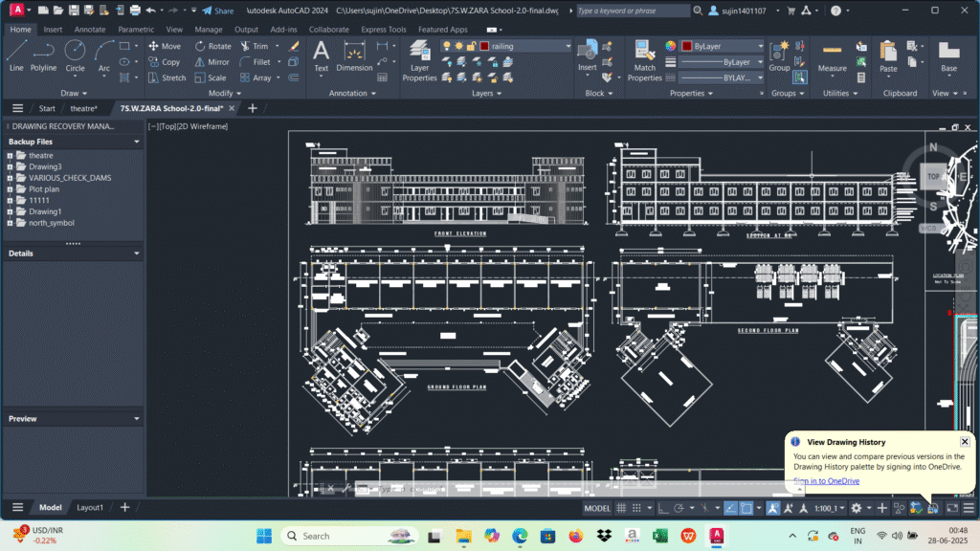Open Layer Properties manager
Image resolution: width=980 pixels, height=551 pixels.
[419, 60]
